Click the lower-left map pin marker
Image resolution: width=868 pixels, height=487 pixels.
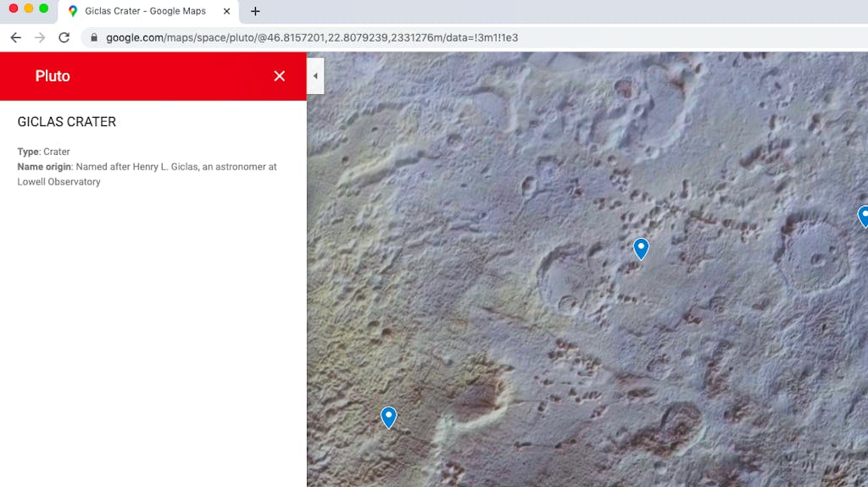point(388,417)
